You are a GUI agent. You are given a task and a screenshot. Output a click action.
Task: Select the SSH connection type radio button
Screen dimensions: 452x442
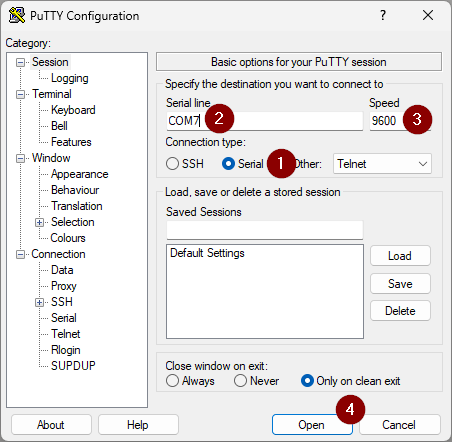[172, 164]
